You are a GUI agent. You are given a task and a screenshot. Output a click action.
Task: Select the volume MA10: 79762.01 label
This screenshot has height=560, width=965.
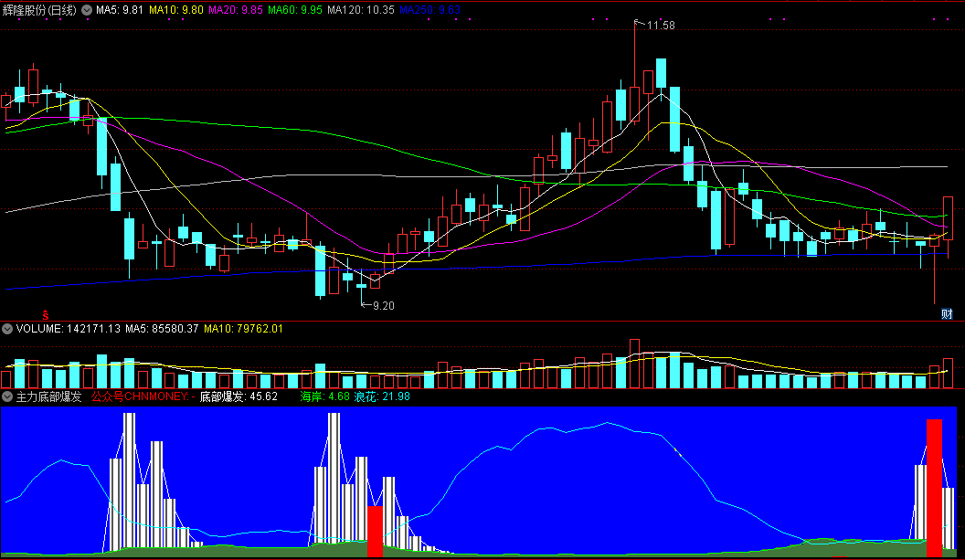(x=243, y=329)
